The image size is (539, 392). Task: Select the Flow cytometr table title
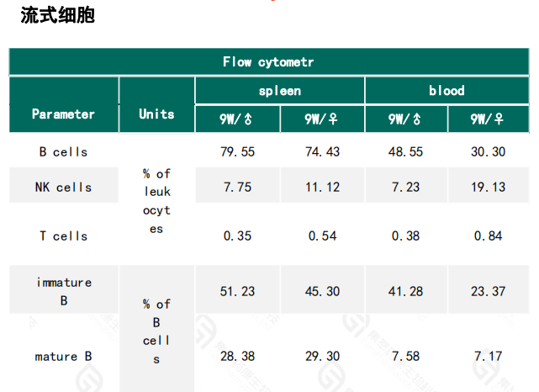click(x=269, y=62)
